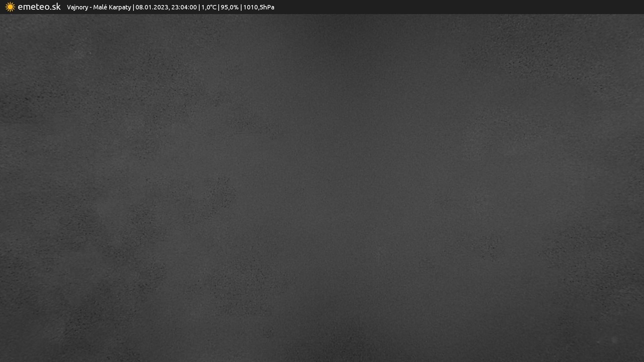Click the word Karpaty in the title
644x362 pixels.
pyautogui.click(x=120, y=7)
